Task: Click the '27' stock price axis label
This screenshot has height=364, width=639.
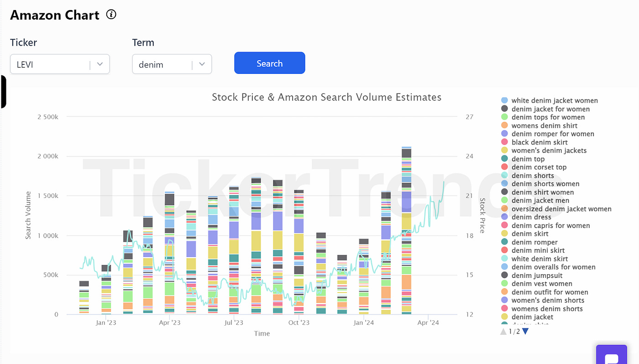Action: (469, 117)
